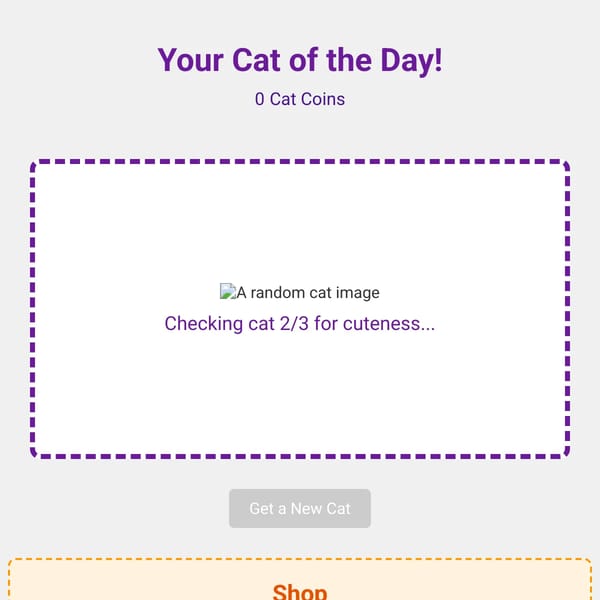Viewport: 600px width, 600px height.
Task: Click the A random cat image alt text
Action: [x=308, y=293]
